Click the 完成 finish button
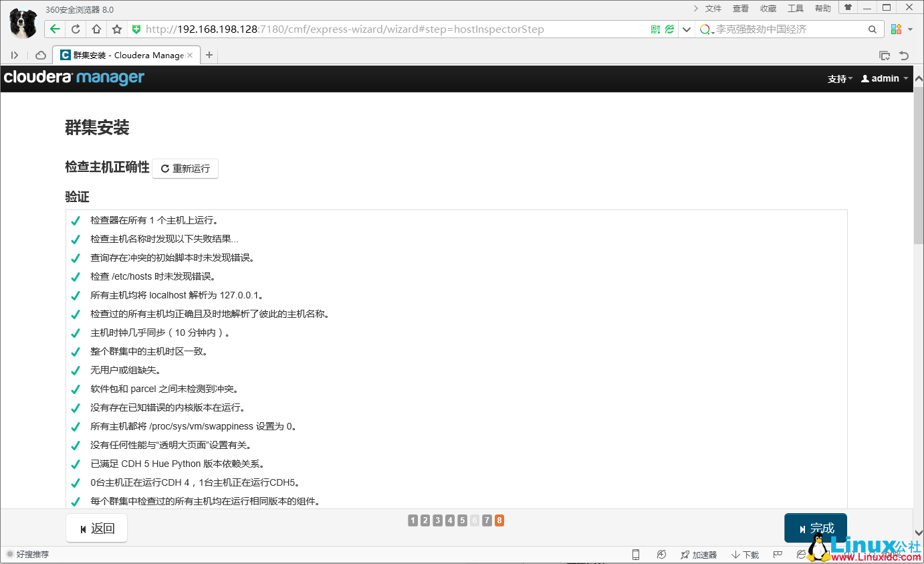The height and width of the screenshot is (564, 924). click(816, 527)
